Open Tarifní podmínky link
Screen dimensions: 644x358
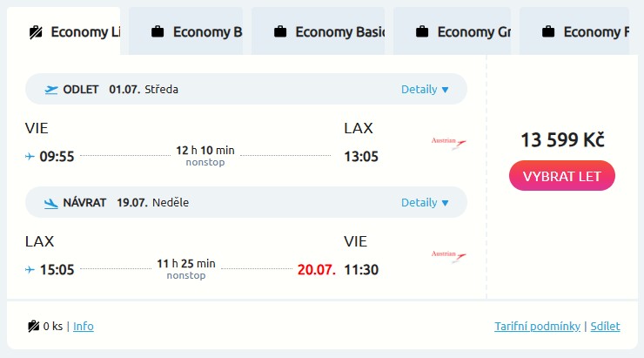tap(537, 327)
